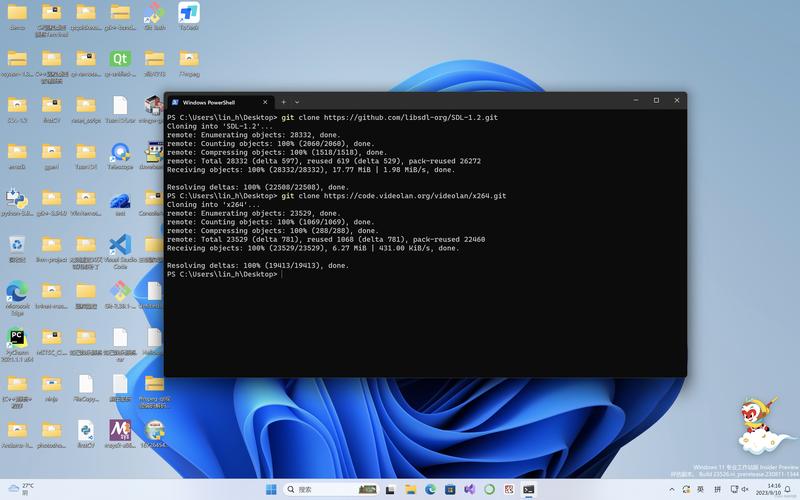Click the taskbar search box
The image size is (800, 500).
331,489
